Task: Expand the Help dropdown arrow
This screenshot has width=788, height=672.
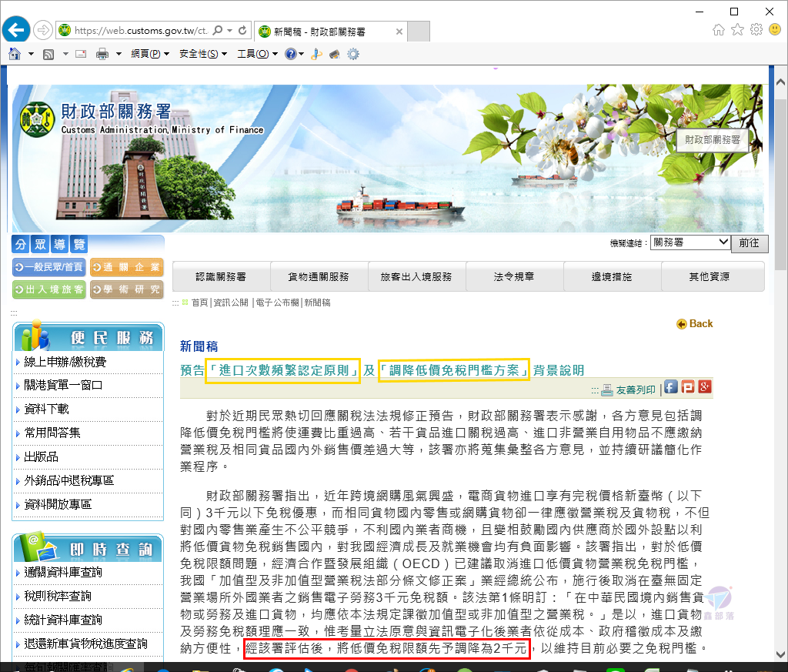Action: point(301,54)
